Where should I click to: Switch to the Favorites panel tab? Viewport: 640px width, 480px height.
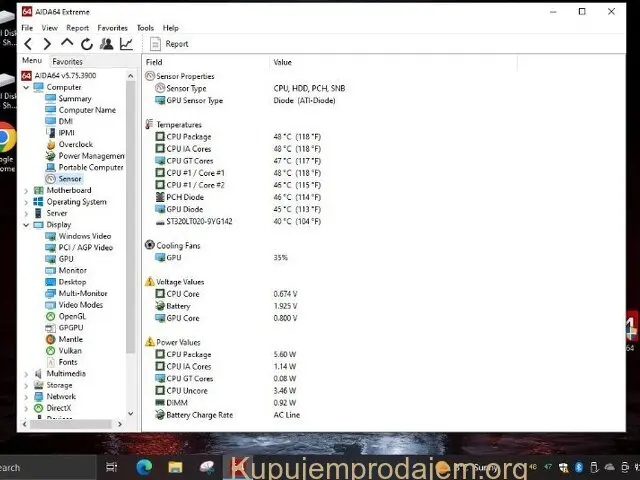coord(67,61)
